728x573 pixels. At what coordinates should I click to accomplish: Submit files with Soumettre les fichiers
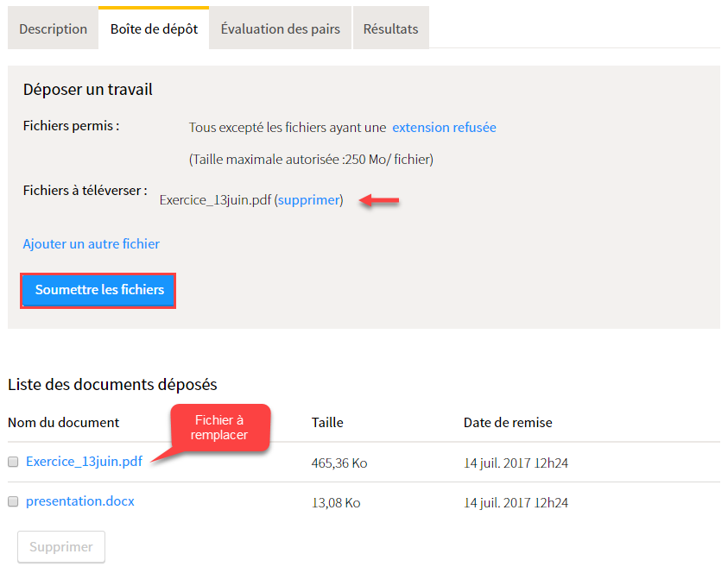click(x=98, y=291)
